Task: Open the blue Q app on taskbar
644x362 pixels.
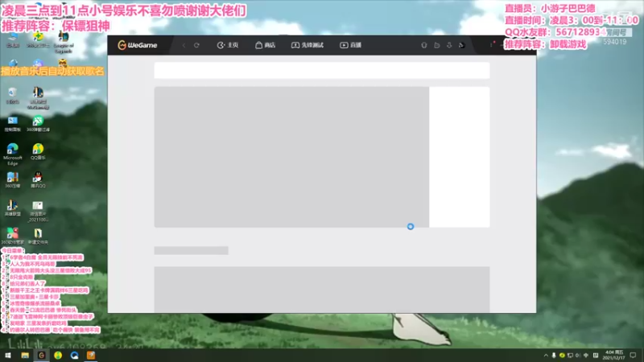Action: 74,355
